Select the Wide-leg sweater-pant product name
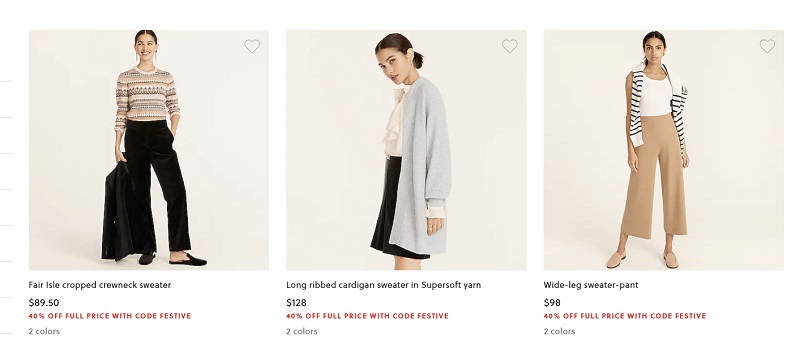Image resolution: width=800 pixels, height=362 pixels. tap(591, 285)
